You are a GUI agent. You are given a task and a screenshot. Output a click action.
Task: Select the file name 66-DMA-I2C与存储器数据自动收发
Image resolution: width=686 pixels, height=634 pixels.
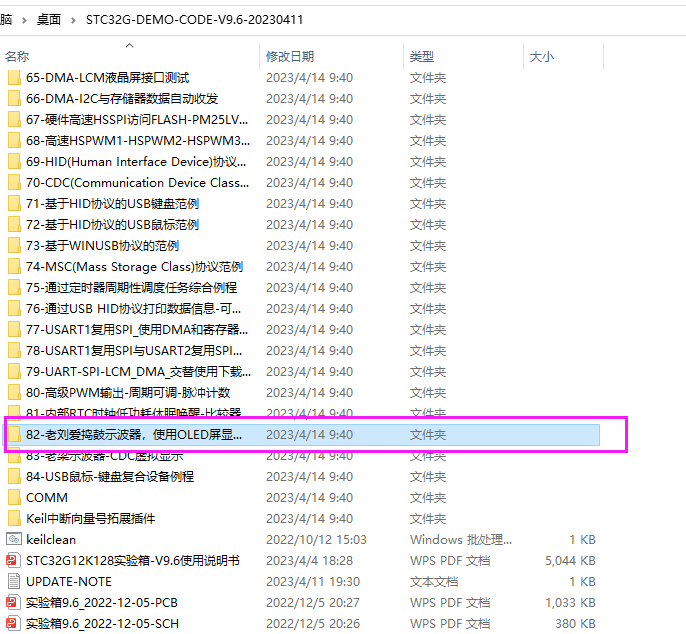tap(122, 99)
